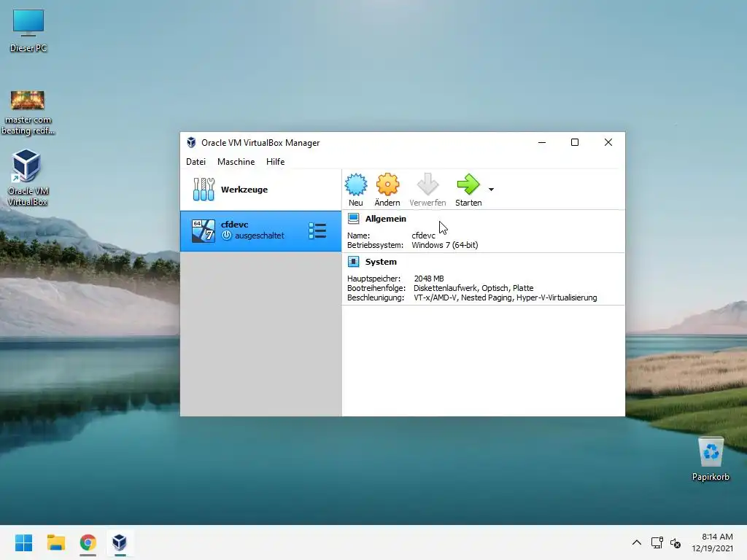Open Google Chrome from the taskbar

click(x=88, y=542)
